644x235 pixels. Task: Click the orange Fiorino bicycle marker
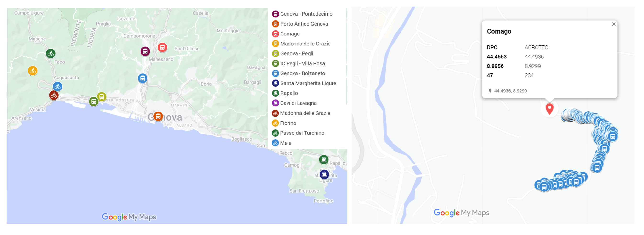tap(33, 71)
